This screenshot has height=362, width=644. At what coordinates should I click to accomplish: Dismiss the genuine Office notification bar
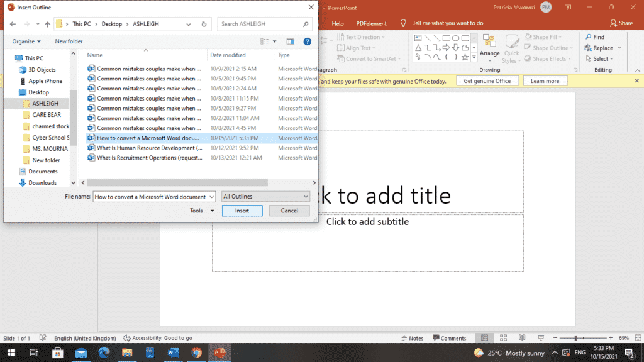pyautogui.click(x=636, y=81)
